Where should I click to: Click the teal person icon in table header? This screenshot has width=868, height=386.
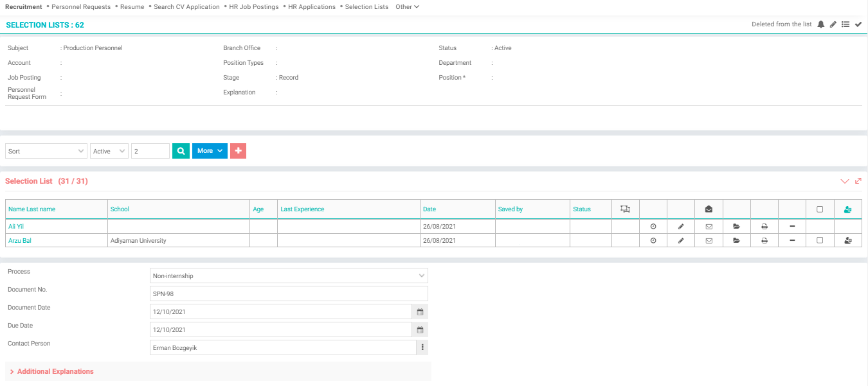pyautogui.click(x=847, y=209)
